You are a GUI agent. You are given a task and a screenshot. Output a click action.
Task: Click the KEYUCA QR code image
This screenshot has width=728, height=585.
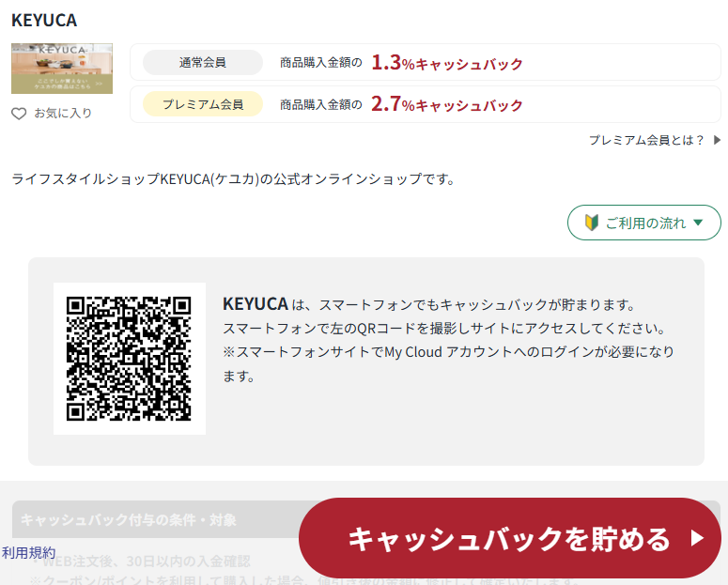(129, 359)
